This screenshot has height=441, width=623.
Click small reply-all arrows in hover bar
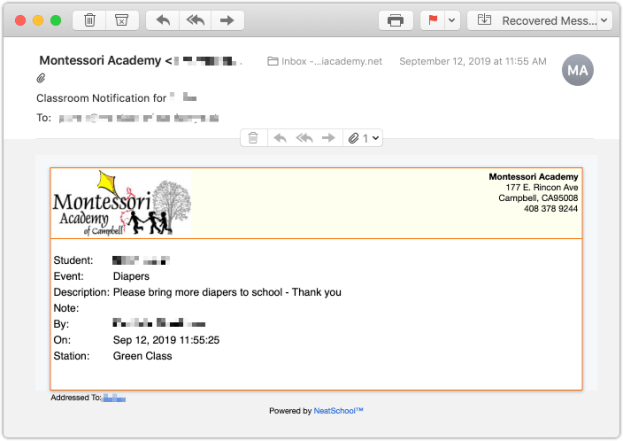click(x=304, y=138)
